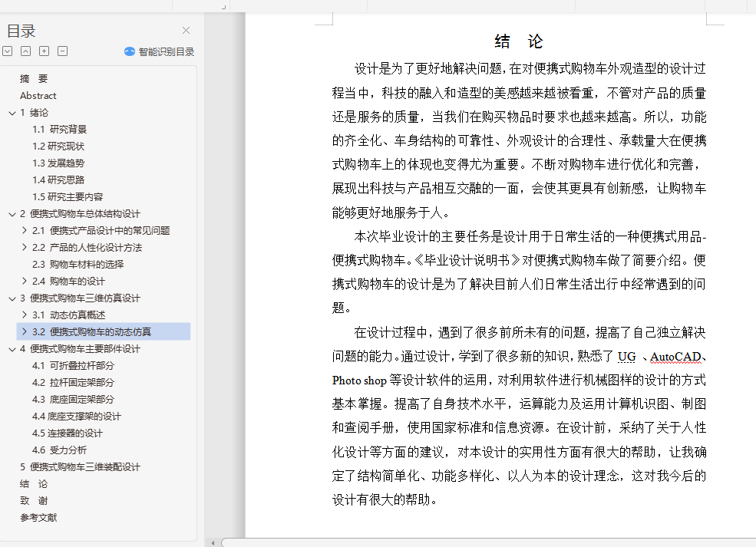
Task: Expand section 3.1 动态仿真概述
Action: click(24, 315)
